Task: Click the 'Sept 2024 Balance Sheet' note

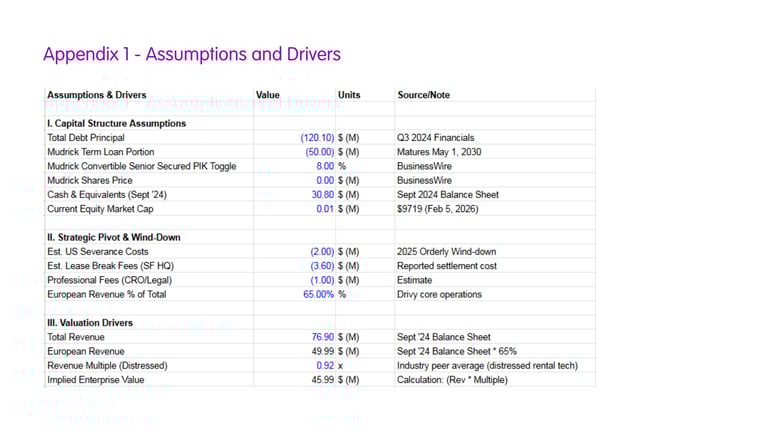Action: [x=448, y=194]
